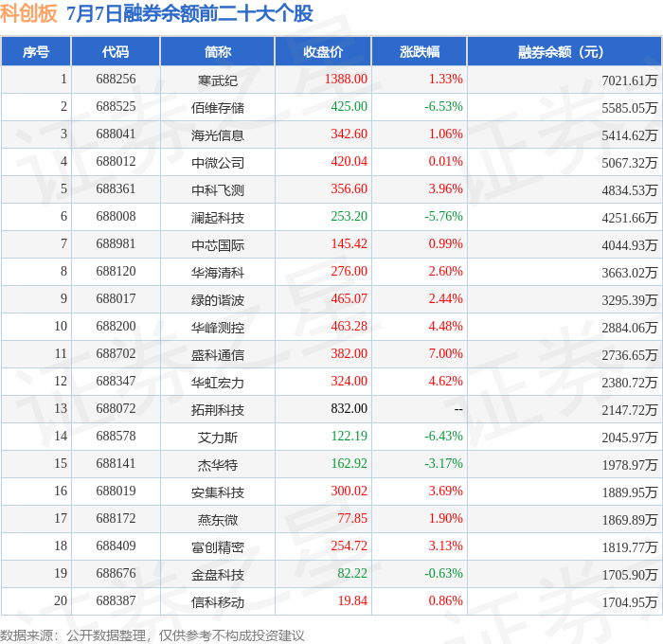
Task: Click the margin balance 2045.97万
Action: [630, 438]
